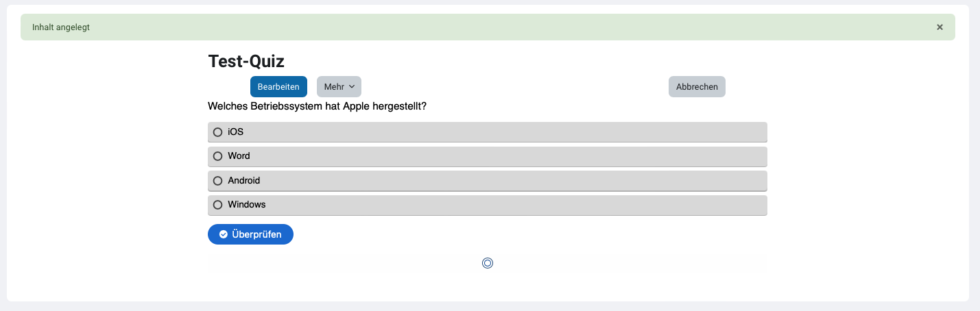
Task: Select the iOS radio button
Action: click(x=218, y=132)
